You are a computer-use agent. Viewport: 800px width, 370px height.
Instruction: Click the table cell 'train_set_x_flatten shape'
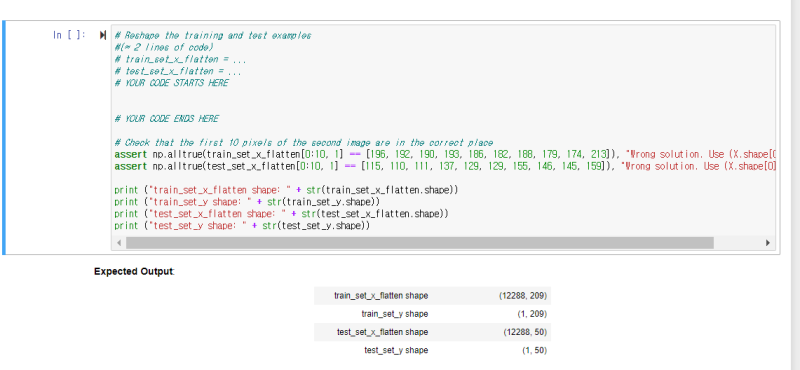381,295
